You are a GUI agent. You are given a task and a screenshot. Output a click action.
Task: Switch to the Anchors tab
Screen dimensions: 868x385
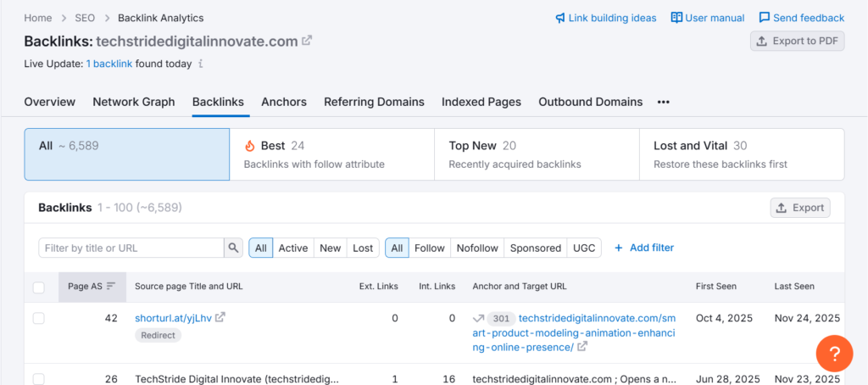(284, 102)
